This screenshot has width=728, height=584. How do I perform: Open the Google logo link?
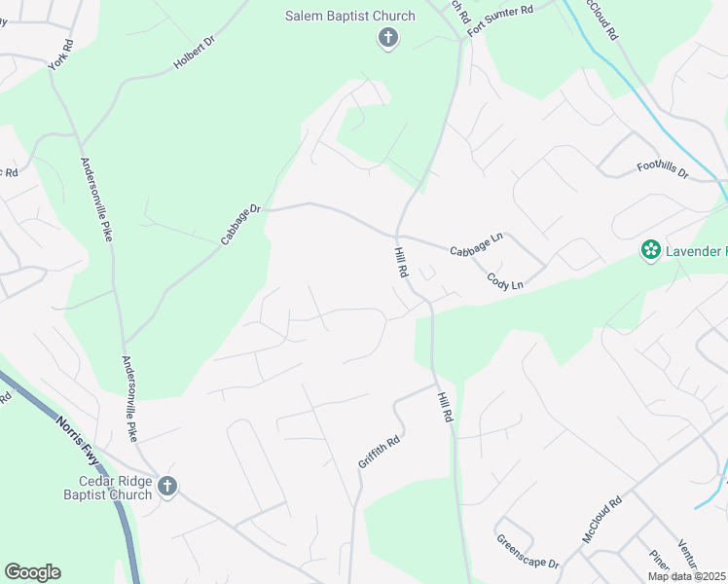(x=33, y=572)
